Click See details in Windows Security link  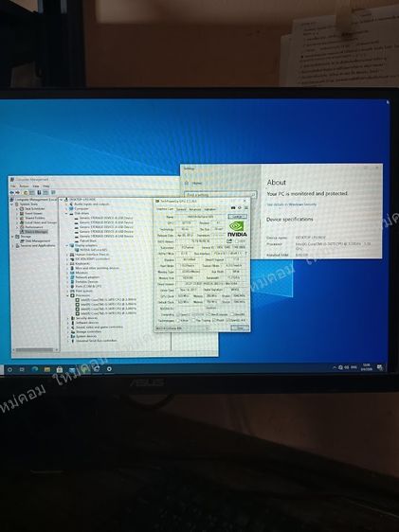pos(291,204)
